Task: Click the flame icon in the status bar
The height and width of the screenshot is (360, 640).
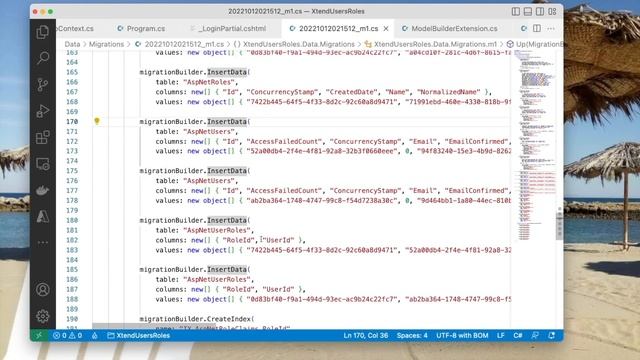Action: click(x=95, y=336)
